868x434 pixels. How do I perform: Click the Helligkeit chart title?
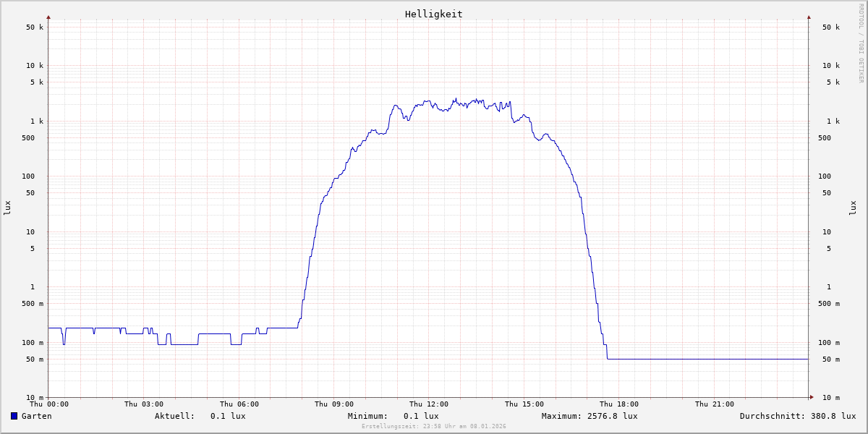click(433, 14)
